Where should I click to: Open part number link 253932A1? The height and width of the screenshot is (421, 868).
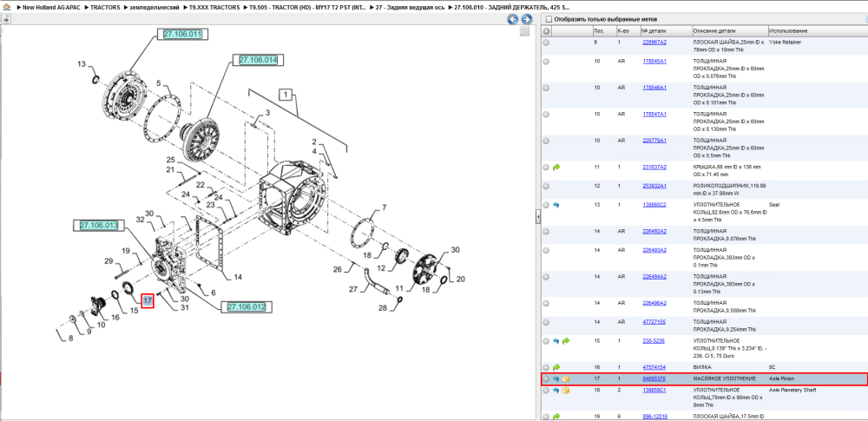tap(654, 186)
